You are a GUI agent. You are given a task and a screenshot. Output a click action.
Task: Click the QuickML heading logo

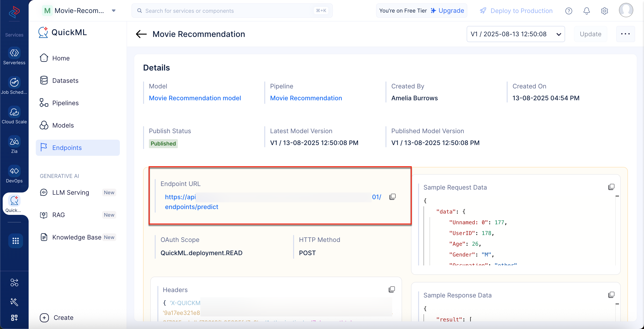pyautogui.click(x=63, y=32)
